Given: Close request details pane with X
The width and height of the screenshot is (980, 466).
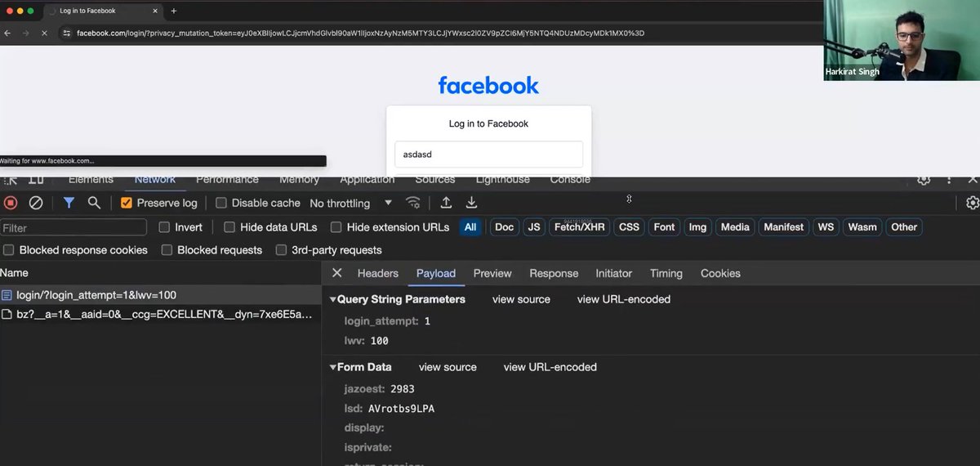Looking at the screenshot, I should 336,273.
